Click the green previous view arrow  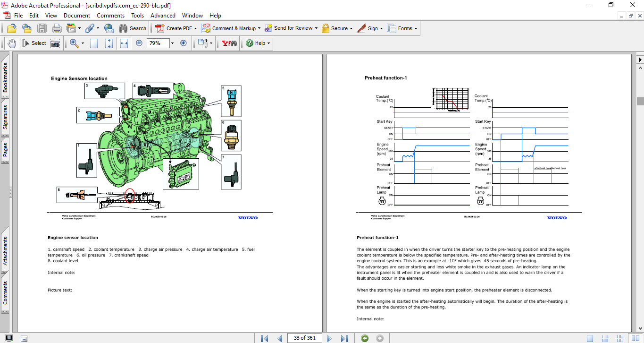364,338
